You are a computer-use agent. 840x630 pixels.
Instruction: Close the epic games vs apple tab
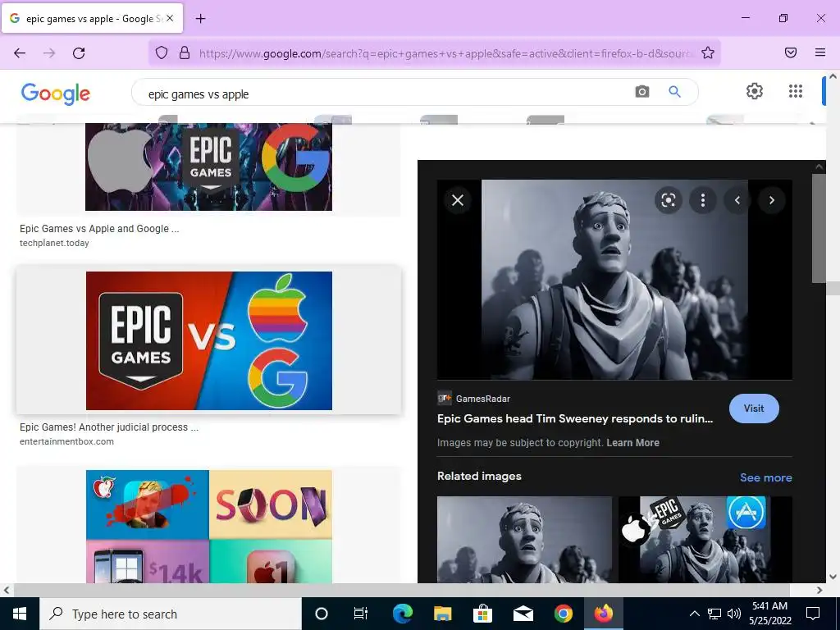point(170,18)
